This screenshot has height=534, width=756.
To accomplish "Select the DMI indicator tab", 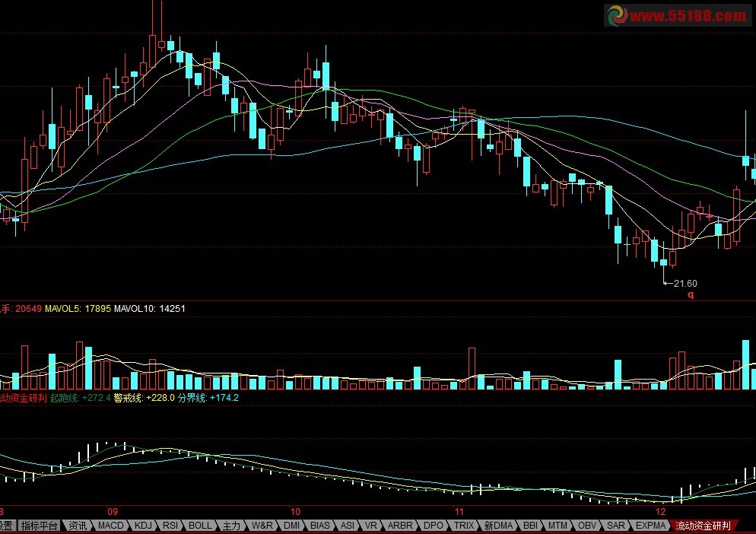I will [x=291, y=526].
